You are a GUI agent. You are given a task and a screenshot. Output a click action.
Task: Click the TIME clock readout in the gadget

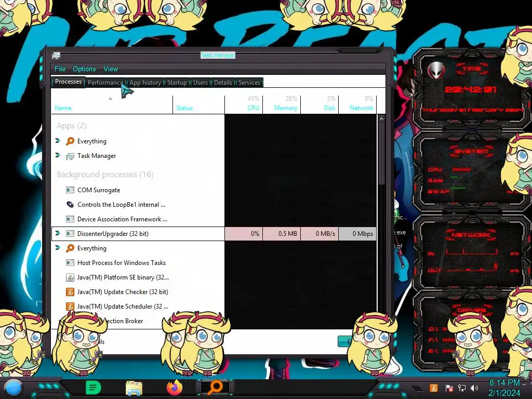(471, 89)
